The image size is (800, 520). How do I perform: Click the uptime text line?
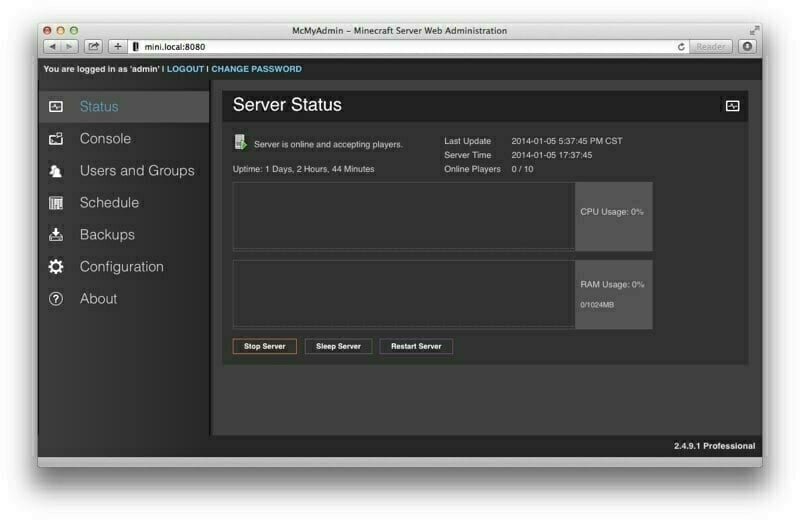point(304,169)
